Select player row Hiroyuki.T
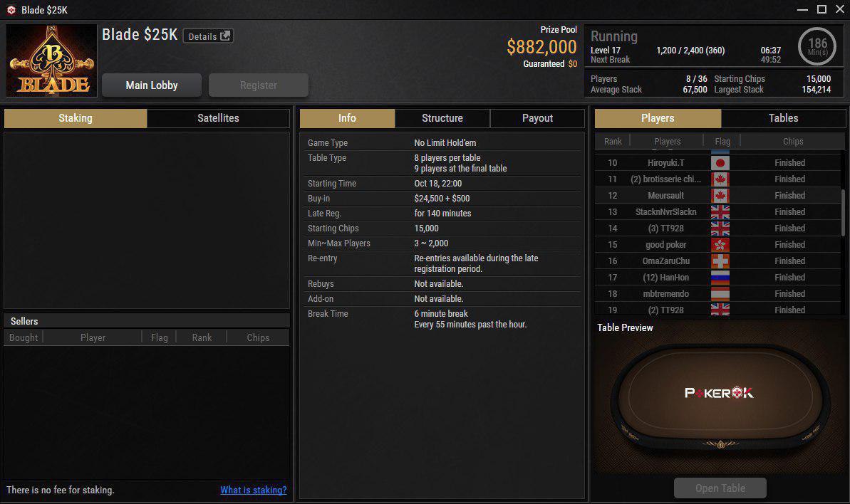The width and height of the screenshot is (850, 504). point(717,163)
